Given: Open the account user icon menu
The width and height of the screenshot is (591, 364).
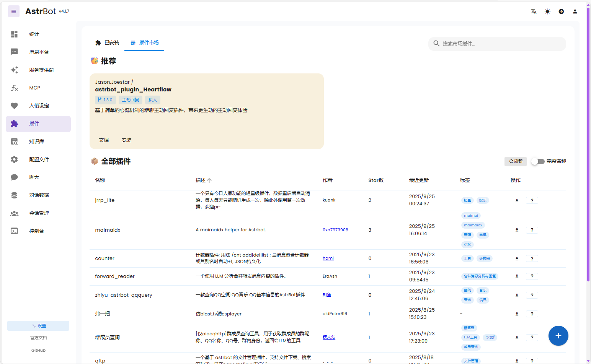Looking at the screenshot, I should [x=575, y=11].
